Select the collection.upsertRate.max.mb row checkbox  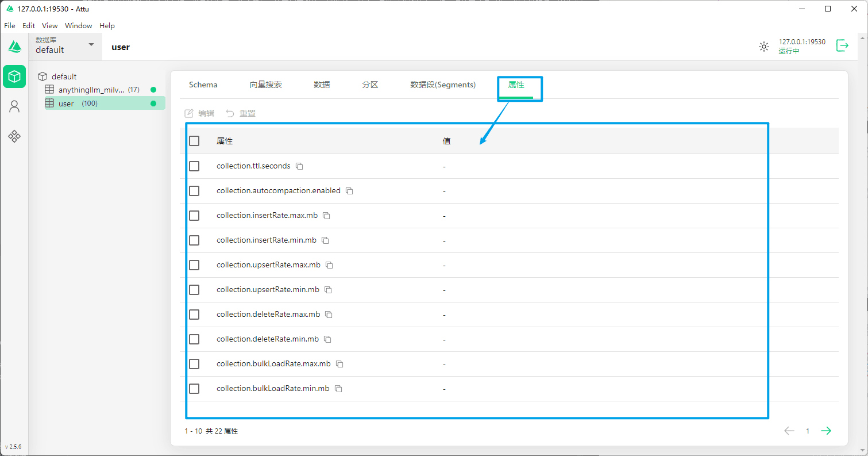pos(194,265)
